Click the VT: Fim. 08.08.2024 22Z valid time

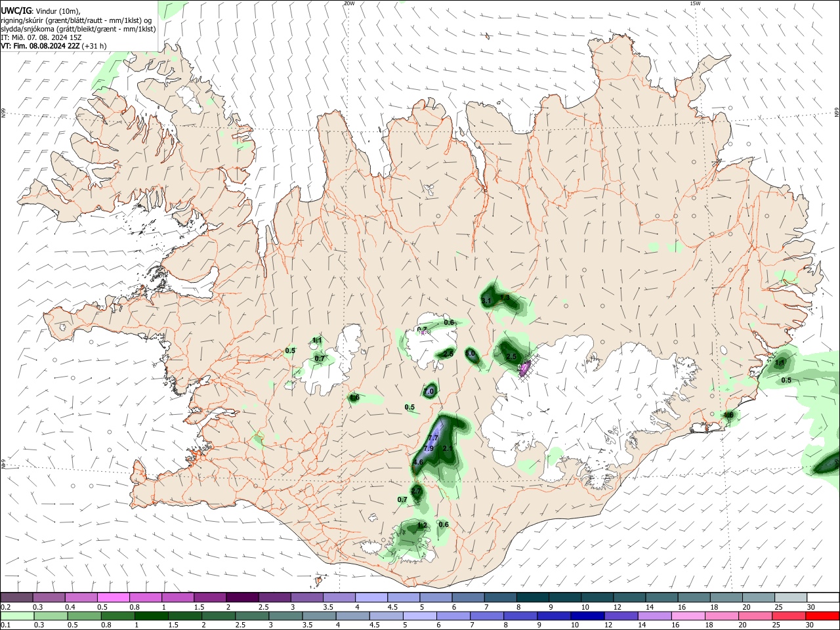point(40,46)
